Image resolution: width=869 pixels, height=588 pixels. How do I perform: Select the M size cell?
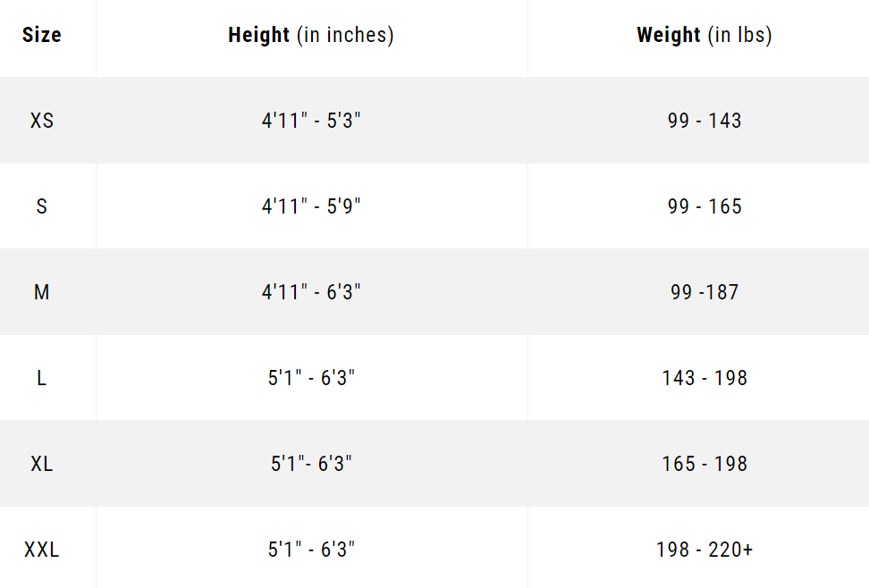click(42, 292)
